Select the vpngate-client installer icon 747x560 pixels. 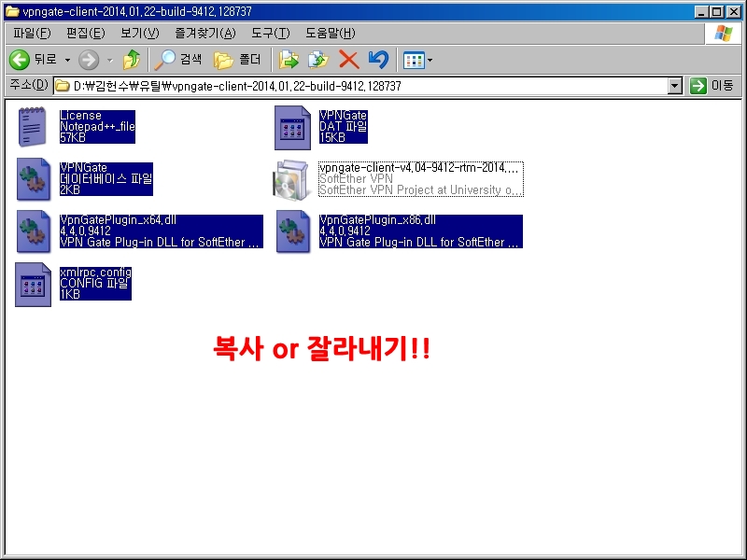290,179
